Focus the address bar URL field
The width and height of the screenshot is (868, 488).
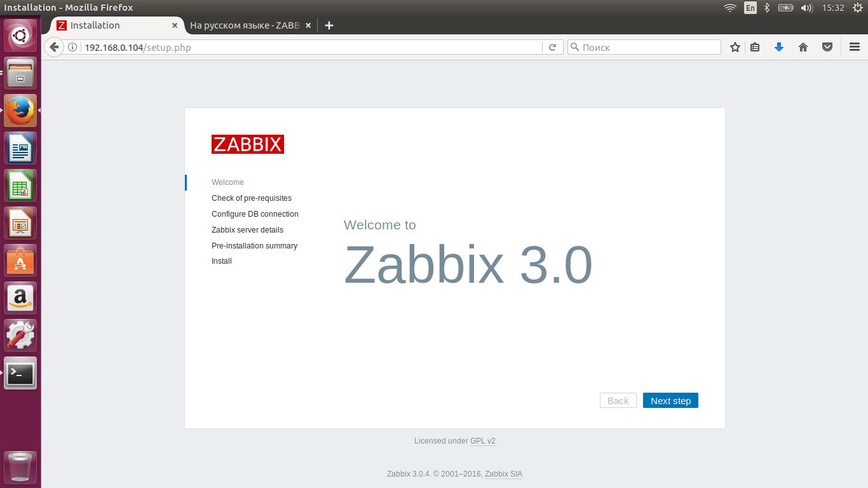[x=311, y=47]
